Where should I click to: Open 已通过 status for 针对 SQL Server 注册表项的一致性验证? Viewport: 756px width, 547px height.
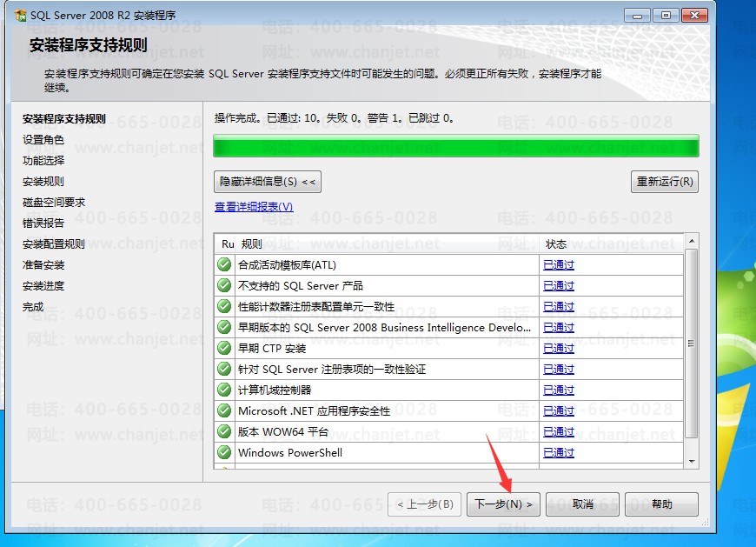559,369
